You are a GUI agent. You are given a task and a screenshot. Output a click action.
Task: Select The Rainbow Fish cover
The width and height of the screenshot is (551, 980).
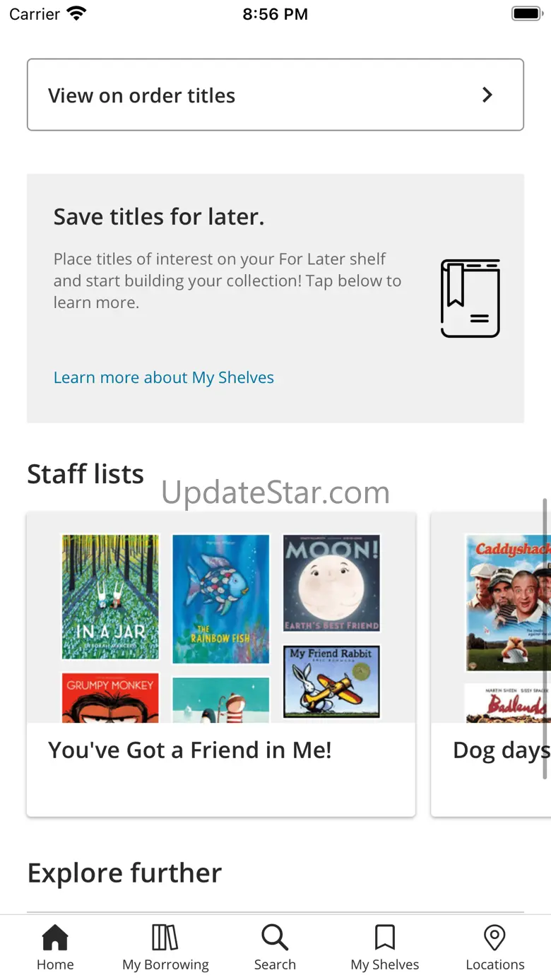tap(221, 598)
